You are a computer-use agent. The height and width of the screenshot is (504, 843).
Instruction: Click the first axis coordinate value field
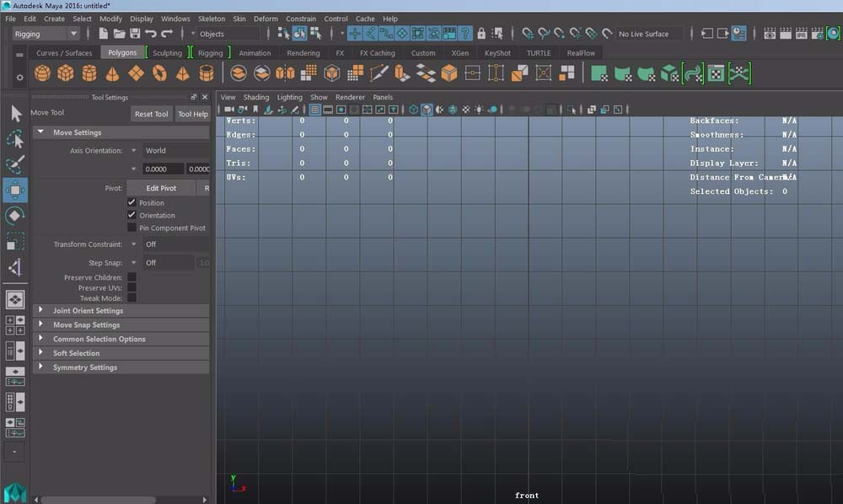(x=162, y=169)
